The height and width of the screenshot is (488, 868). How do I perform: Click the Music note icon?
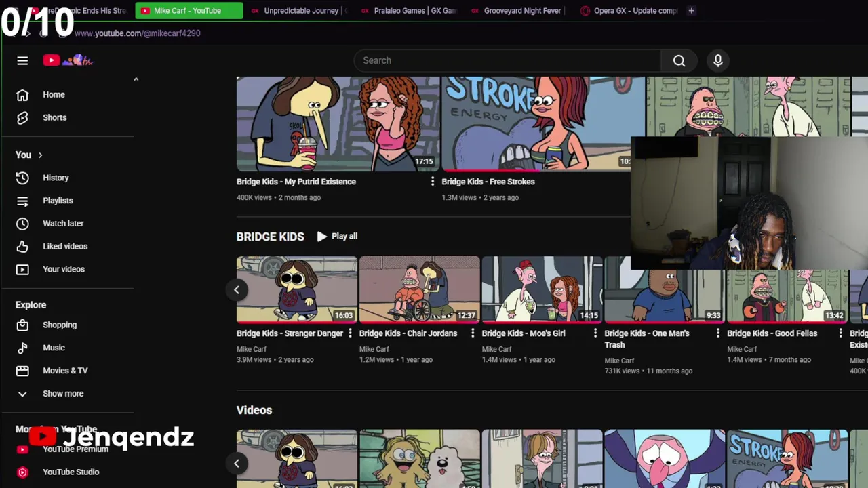tap(22, 348)
